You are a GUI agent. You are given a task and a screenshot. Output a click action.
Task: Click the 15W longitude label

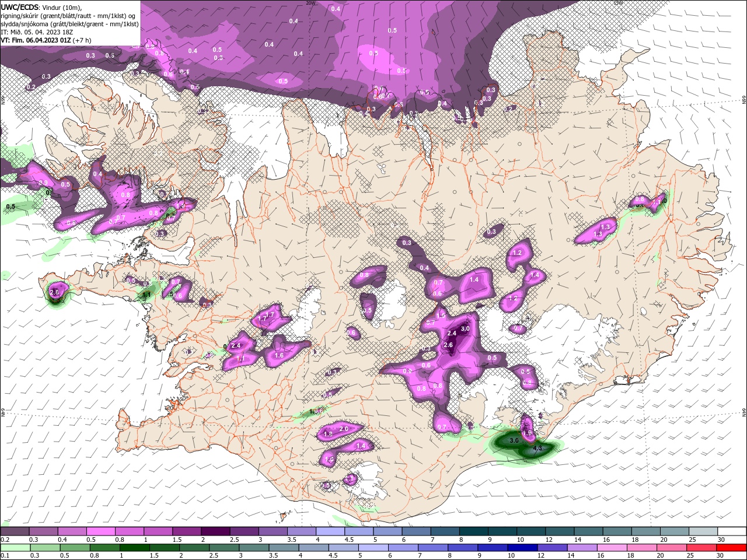coord(619,3)
